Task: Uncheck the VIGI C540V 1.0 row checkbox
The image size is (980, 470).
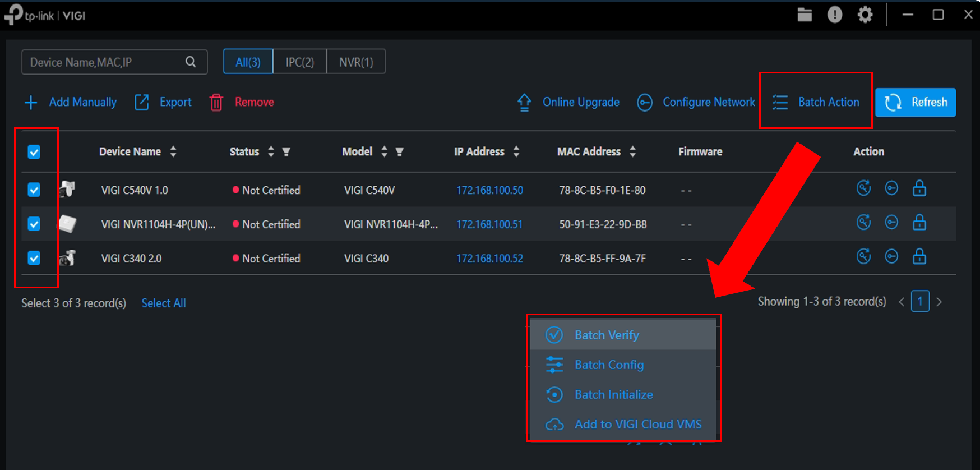Action: (x=34, y=190)
